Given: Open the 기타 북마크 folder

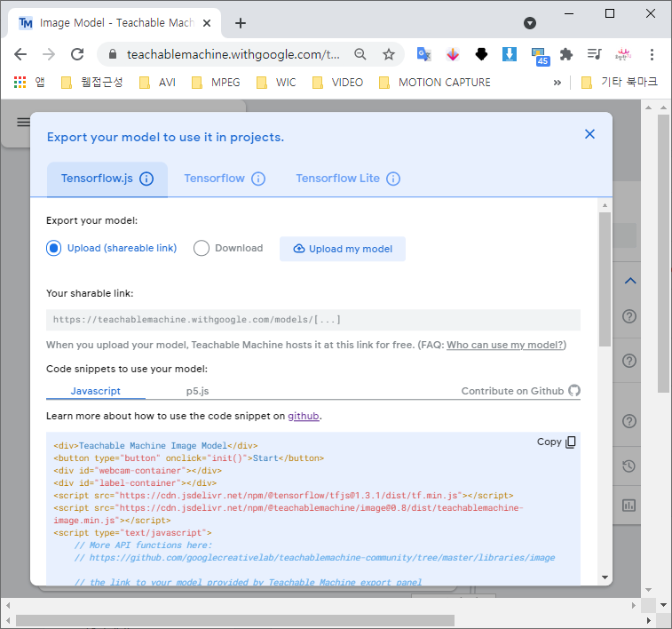Looking at the screenshot, I should 620,82.
